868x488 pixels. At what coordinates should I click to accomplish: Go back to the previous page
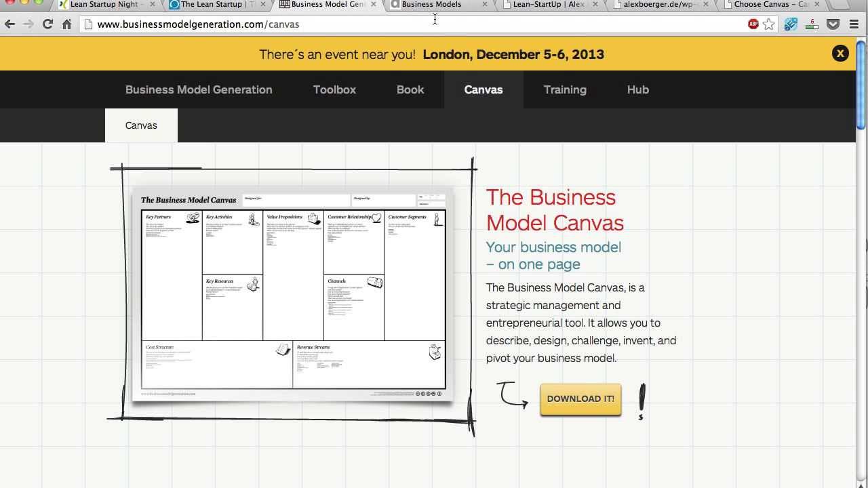click(x=10, y=24)
